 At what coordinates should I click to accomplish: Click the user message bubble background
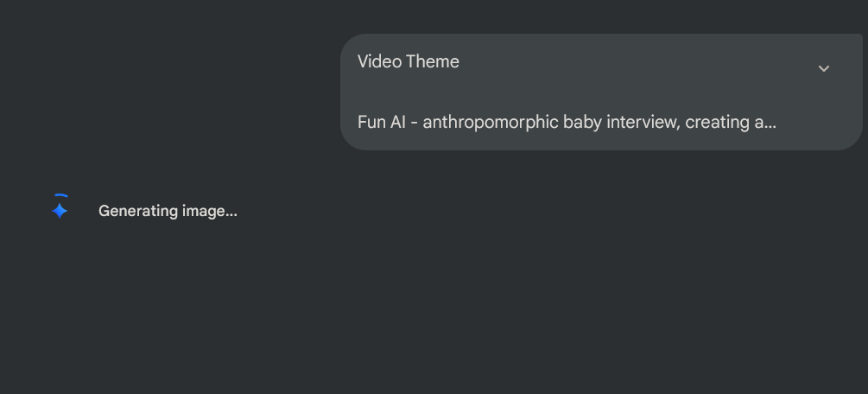(601, 92)
